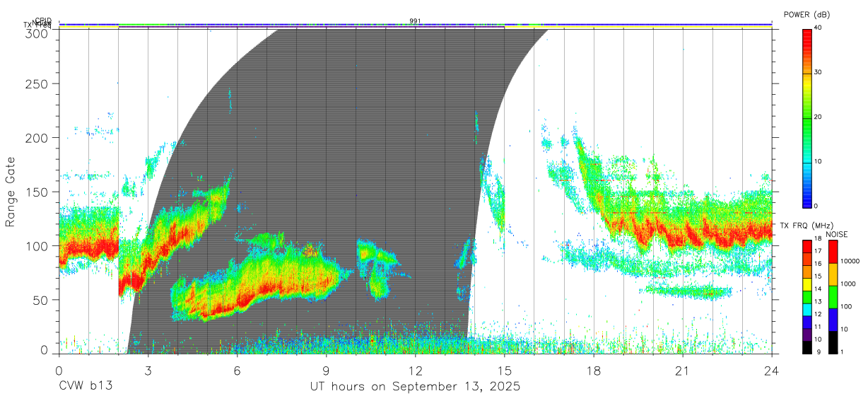Click the '10000' NOISE scale label
Image resolution: width=868 pixels, height=401 pixels.
point(850,260)
